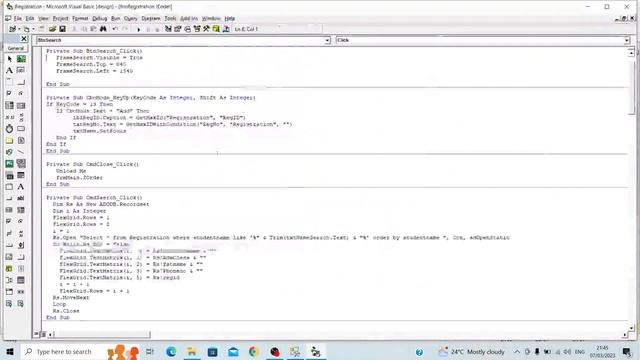
Task: Select the PictureBox control in the toolbox
Action: (x=21, y=59)
